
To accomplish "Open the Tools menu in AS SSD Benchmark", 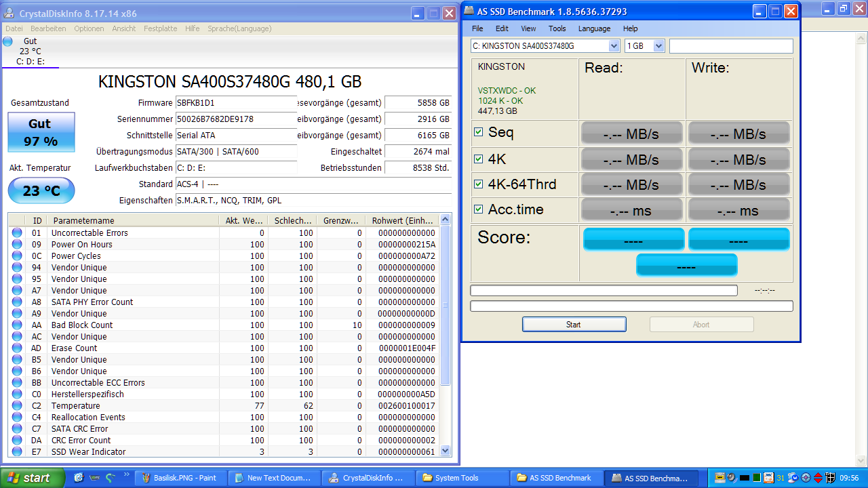I will click(x=557, y=28).
